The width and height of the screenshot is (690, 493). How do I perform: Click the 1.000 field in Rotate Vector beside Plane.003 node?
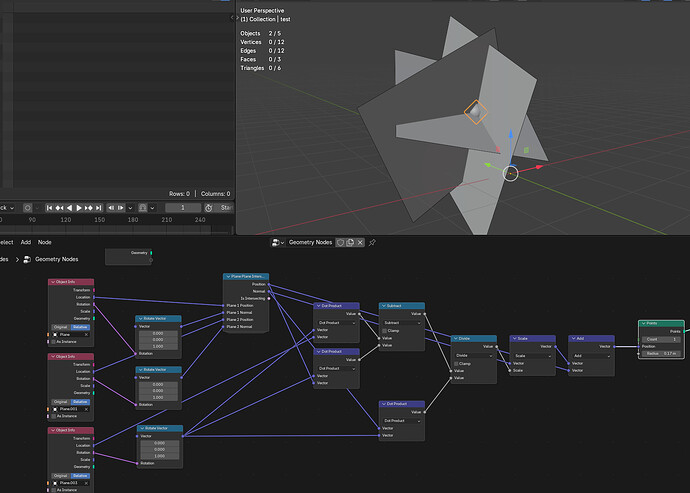[x=160, y=456]
